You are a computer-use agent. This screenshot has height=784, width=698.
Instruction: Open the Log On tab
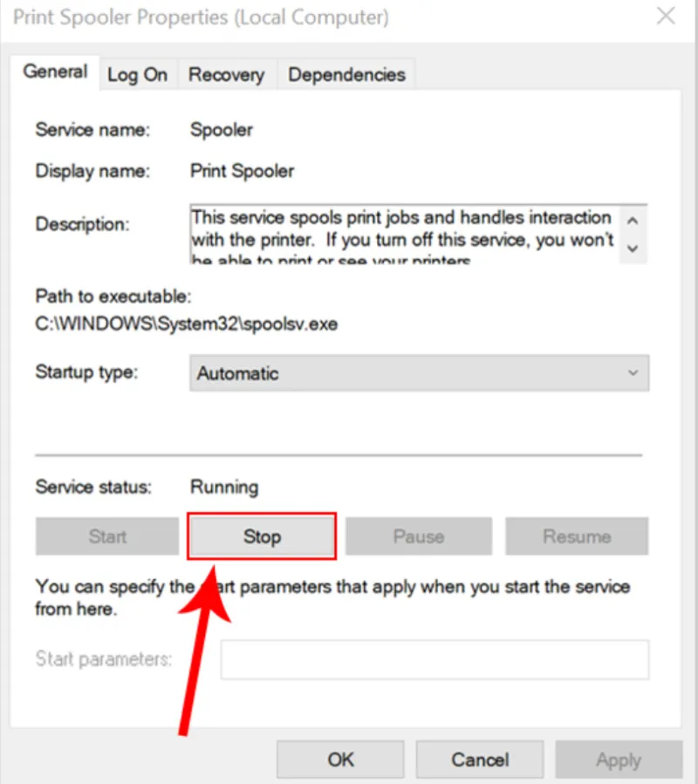138,74
